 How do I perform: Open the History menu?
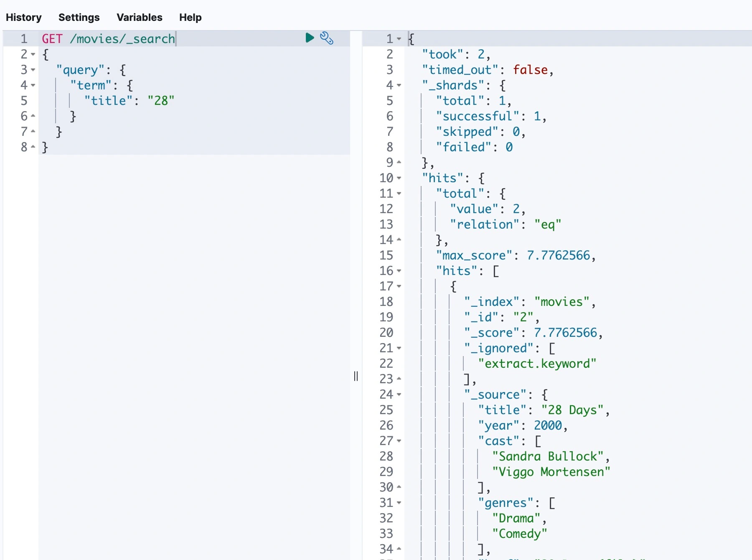pyautogui.click(x=24, y=17)
